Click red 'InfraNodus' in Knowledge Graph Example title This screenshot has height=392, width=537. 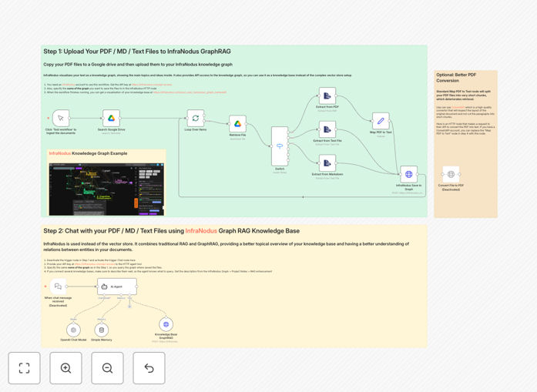tap(60, 153)
